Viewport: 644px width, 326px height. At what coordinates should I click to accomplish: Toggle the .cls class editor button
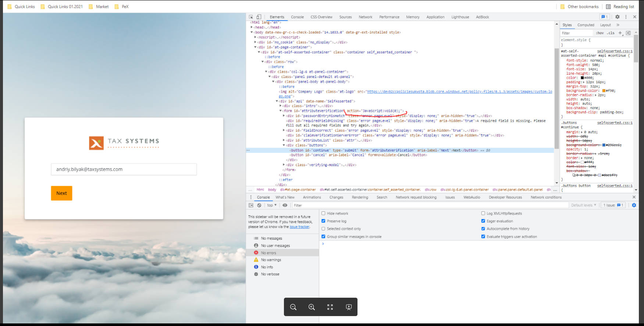[611, 33]
